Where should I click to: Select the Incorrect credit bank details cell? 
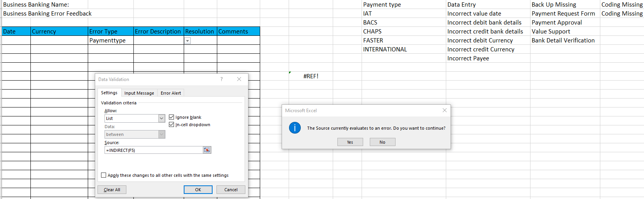[x=488, y=31]
